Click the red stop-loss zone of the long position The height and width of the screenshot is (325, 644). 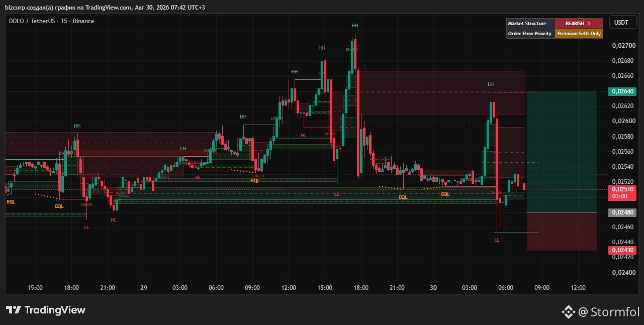click(562, 232)
